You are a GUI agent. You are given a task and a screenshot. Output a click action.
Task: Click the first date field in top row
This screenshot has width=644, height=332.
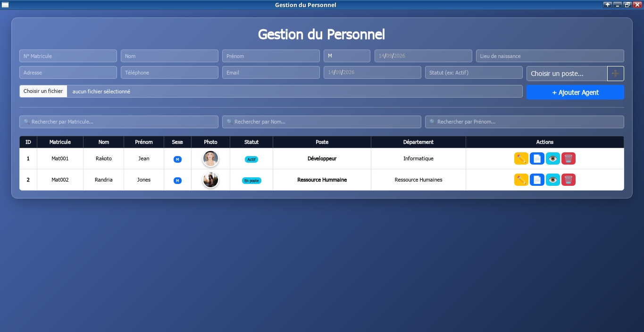pyautogui.click(x=423, y=56)
